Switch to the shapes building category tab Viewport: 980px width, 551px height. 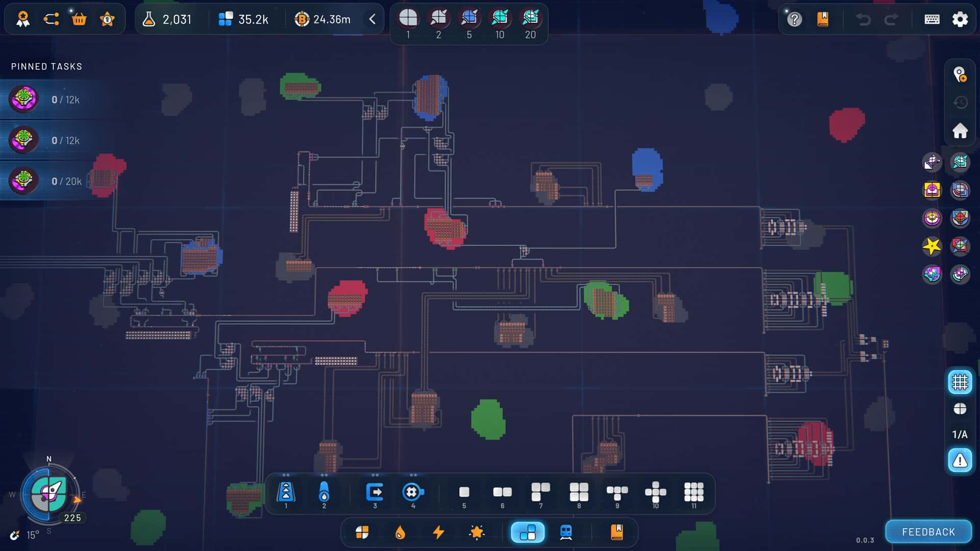362,533
